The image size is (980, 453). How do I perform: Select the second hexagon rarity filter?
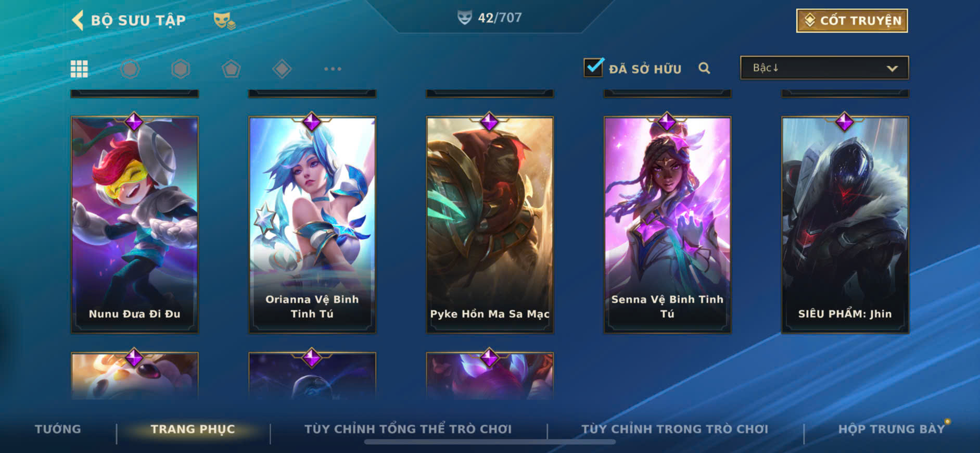point(181,69)
